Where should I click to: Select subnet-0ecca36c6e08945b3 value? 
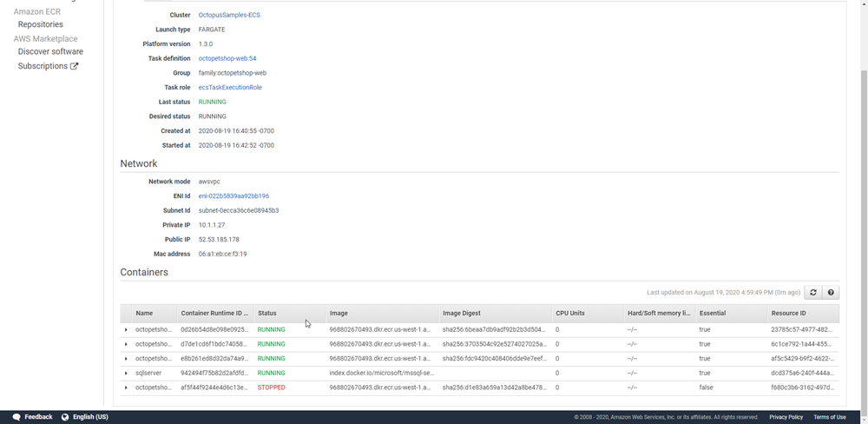point(239,210)
